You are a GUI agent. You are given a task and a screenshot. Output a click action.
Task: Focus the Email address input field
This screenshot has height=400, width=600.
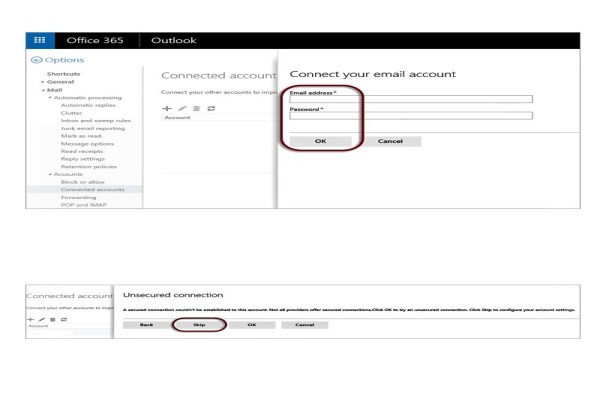coord(411,99)
